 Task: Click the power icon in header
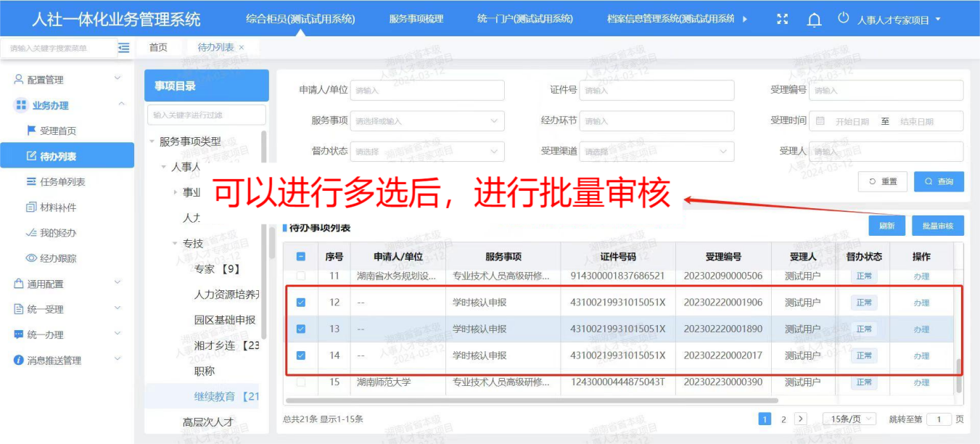tap(843, 19)
